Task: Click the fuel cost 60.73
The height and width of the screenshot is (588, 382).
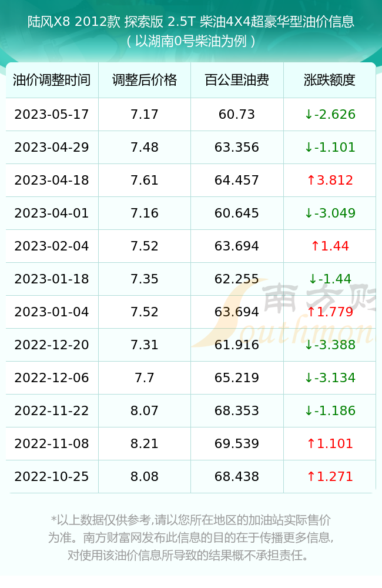Action: click(x=237, y=115)
